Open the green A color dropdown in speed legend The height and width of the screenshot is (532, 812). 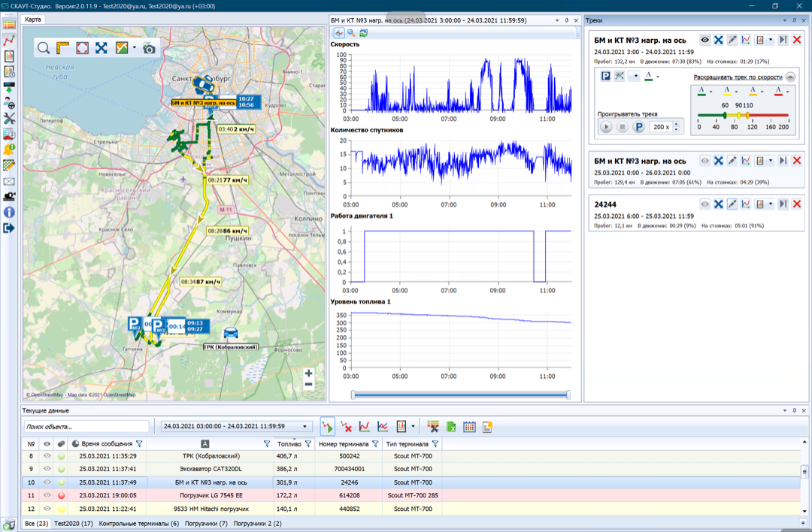pyautogui.click(x=710, y=92)
